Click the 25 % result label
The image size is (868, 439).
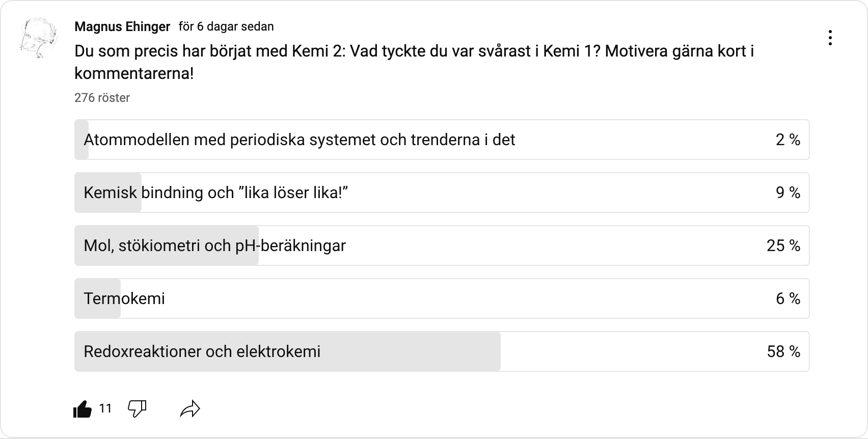[x=783, y=245]
